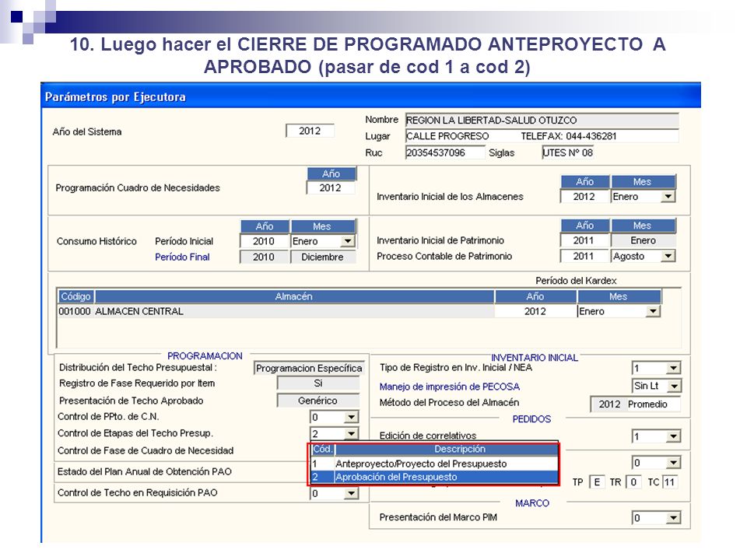The image size is (747, 560).
Task: Click the Método del Proceso 2012 Promedio field
Action: (635, 404)
